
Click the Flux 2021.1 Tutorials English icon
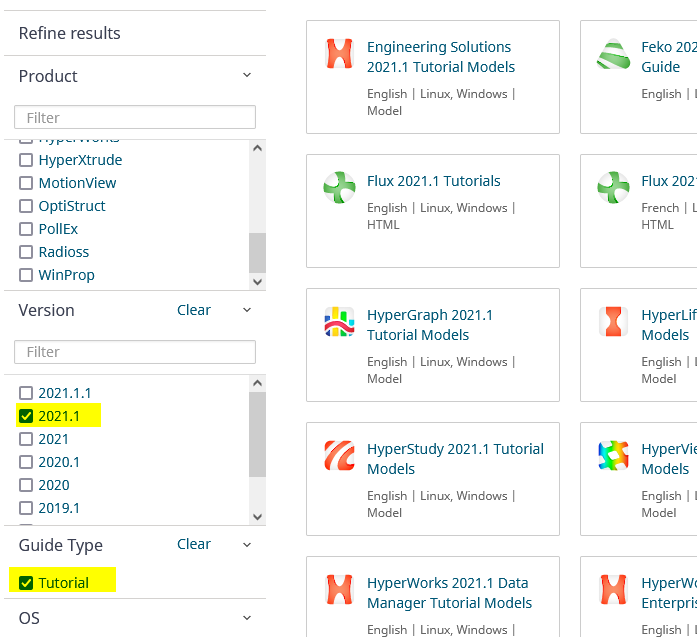[x=339, y=188]
